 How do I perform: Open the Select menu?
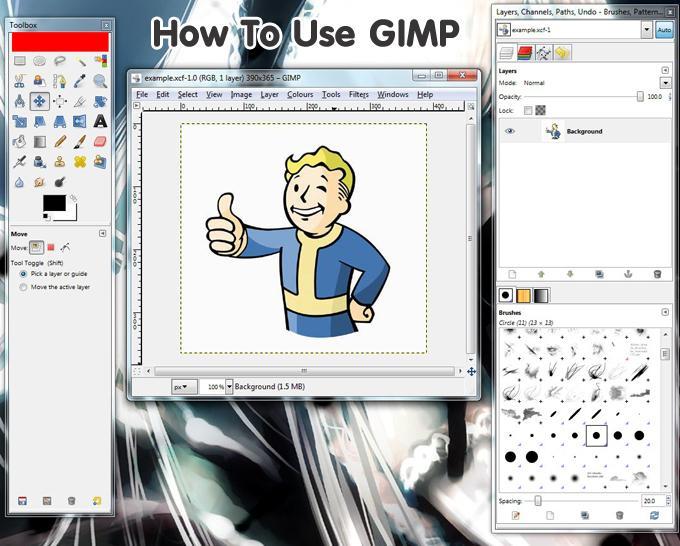187,95
